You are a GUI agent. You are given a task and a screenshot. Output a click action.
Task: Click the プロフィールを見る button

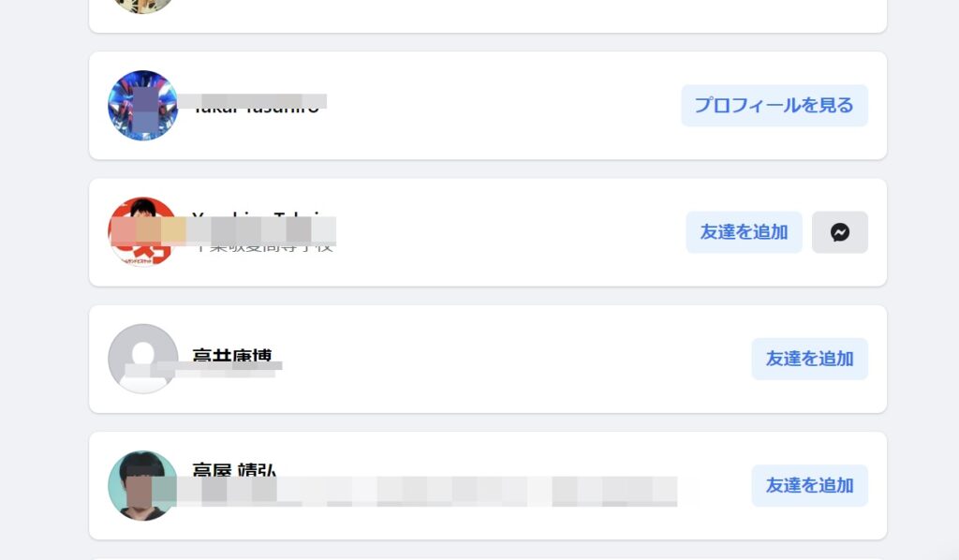click(x=775, y=106)
